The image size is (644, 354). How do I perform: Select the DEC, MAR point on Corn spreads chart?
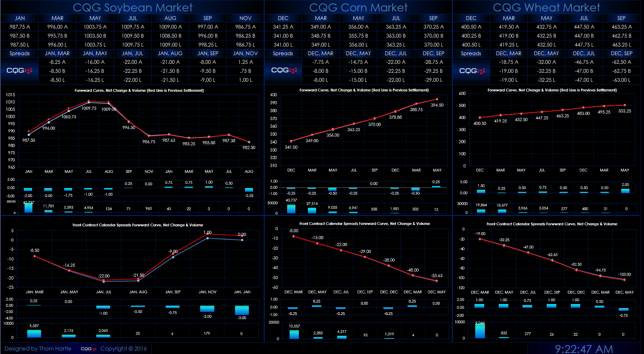pyautogui.click(x=294, y=237)
